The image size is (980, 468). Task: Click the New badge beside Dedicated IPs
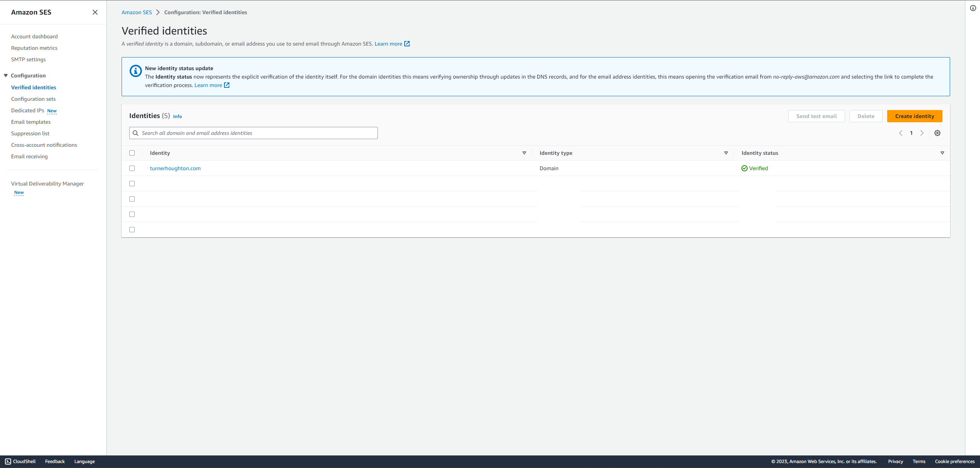(52, 111)
